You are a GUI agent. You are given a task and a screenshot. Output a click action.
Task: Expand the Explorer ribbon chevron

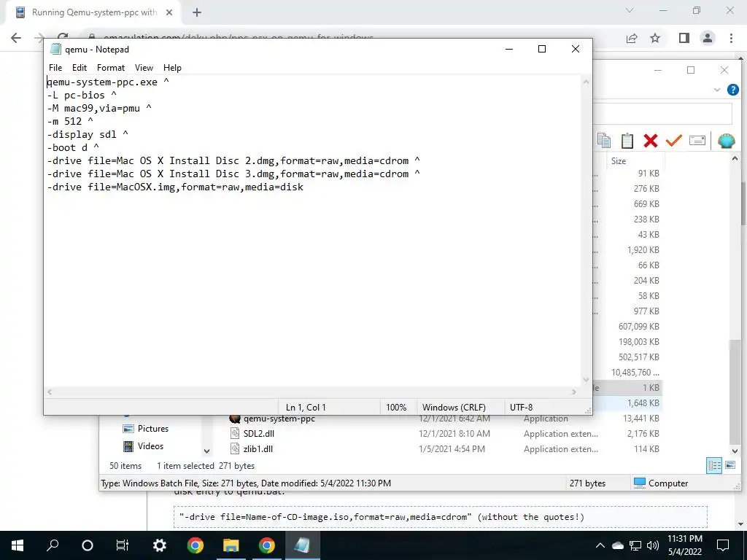point(717,90)
